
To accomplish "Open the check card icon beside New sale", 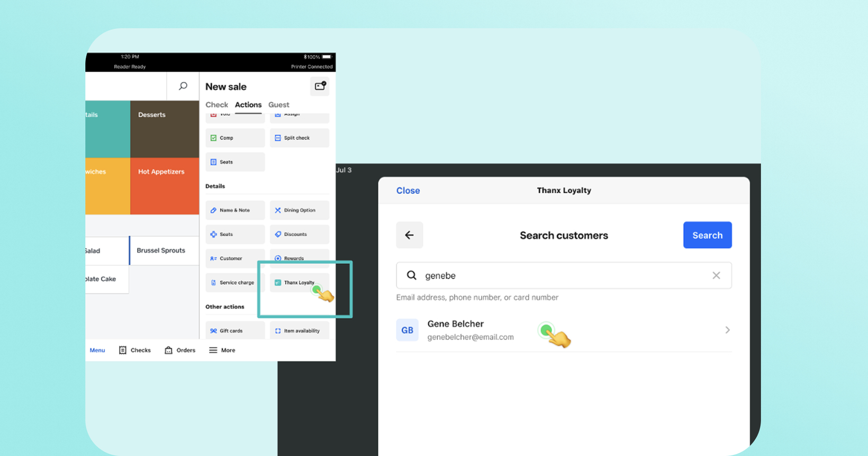I will 320,86.
